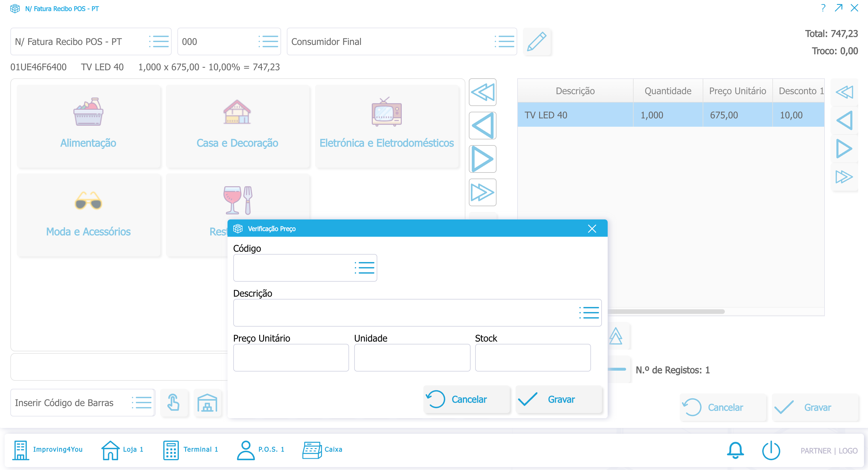Open the Código lookup list in the dialog
Screen dimensions: 868x470
364,268
